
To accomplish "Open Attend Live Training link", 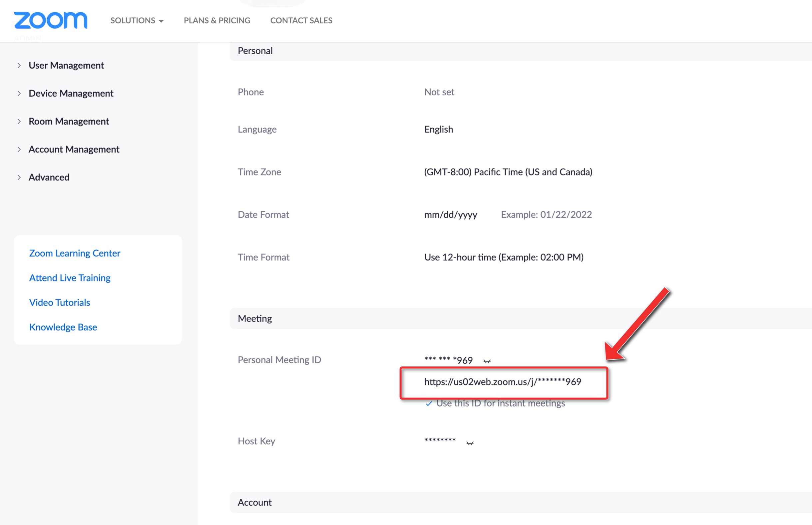I will (x=70, y=278).
